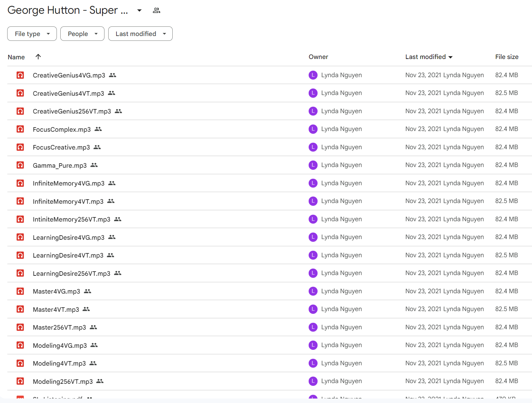Expand folder title dropdown arrow

[139, 10]
